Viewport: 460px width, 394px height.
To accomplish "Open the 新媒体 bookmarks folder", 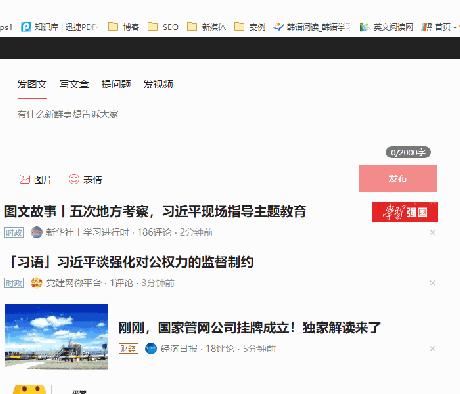I will (x=206, y=27).
